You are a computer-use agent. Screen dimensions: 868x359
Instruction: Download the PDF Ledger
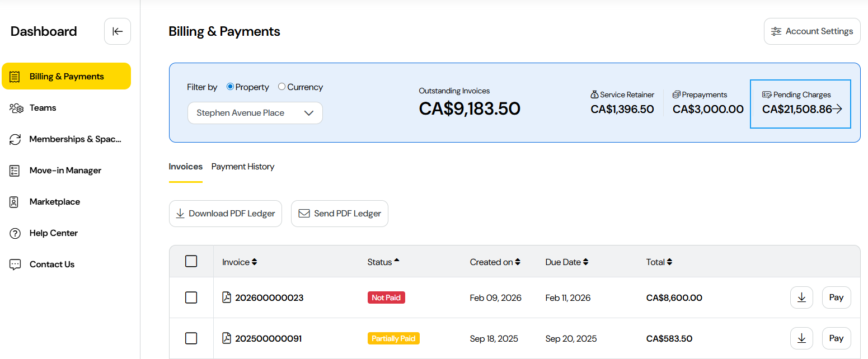tap(226, 214)
